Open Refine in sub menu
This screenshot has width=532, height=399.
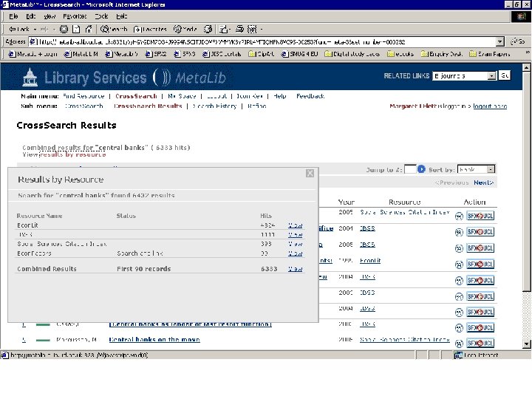257,106
